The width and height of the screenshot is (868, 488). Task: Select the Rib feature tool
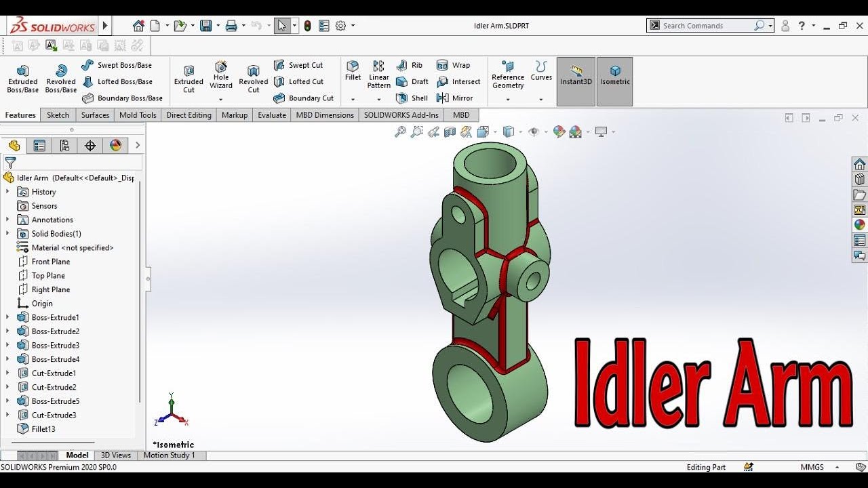[x=410, y=65]
